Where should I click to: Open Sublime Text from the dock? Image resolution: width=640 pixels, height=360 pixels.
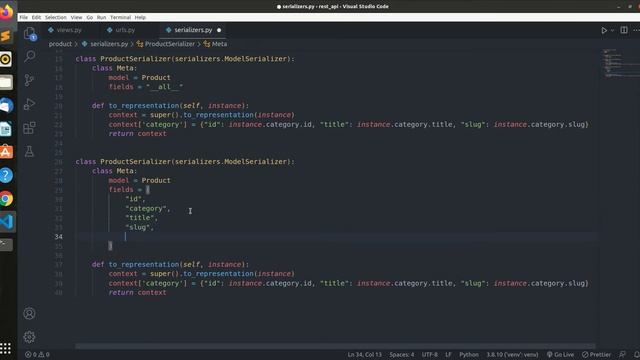click(6, 36)
